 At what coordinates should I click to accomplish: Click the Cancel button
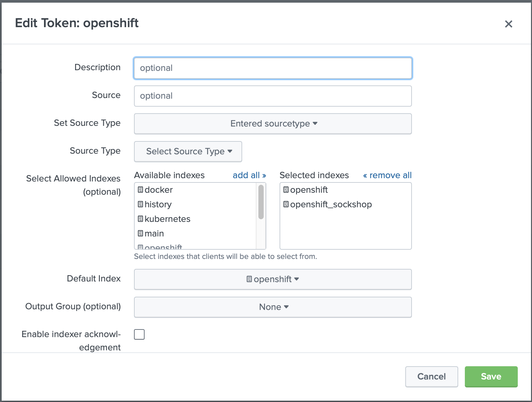coord(431,377)
